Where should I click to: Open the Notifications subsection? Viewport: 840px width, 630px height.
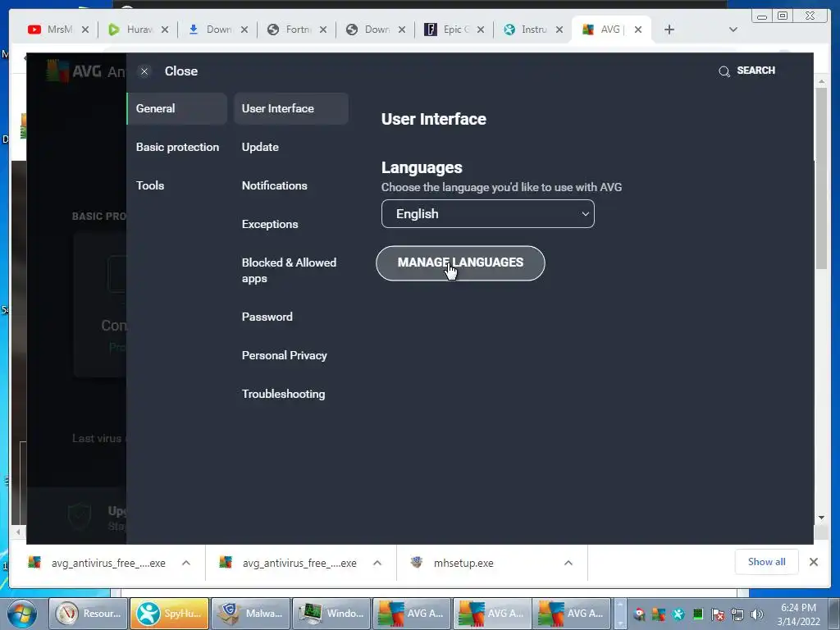(274, 185)
